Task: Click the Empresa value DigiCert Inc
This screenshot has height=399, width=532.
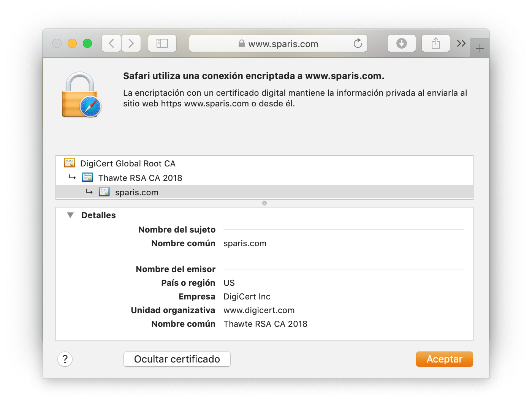Action: pyautogui.click(x=247, y=296)
